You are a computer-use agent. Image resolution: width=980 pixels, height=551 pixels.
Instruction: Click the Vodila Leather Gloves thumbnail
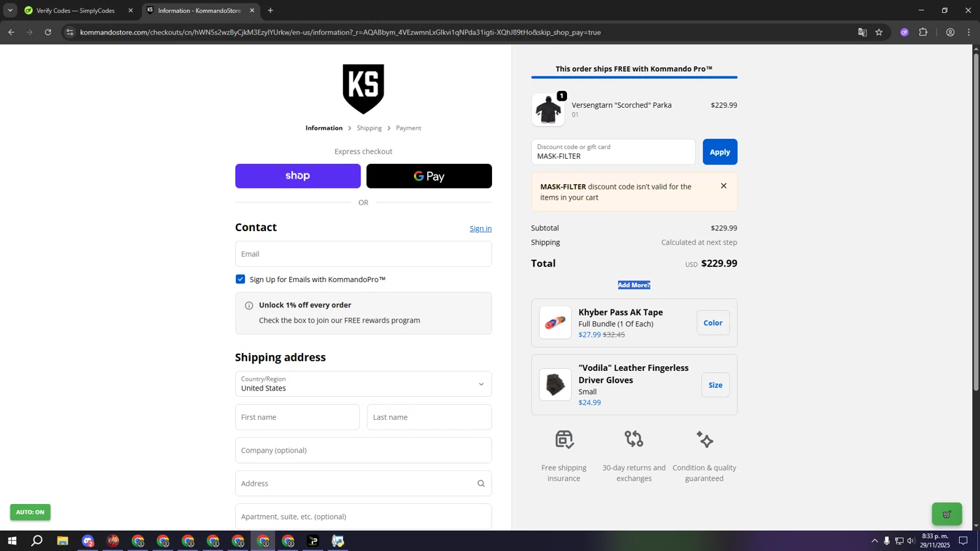point(555,385)
